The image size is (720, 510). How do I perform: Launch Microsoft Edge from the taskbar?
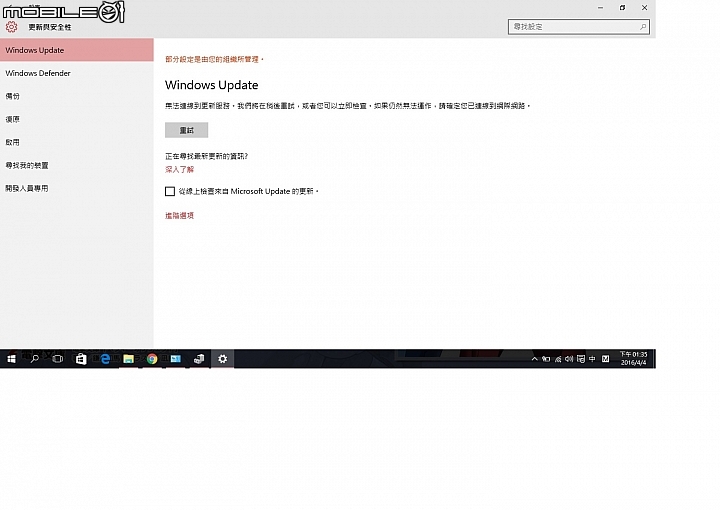coord(105,359)
